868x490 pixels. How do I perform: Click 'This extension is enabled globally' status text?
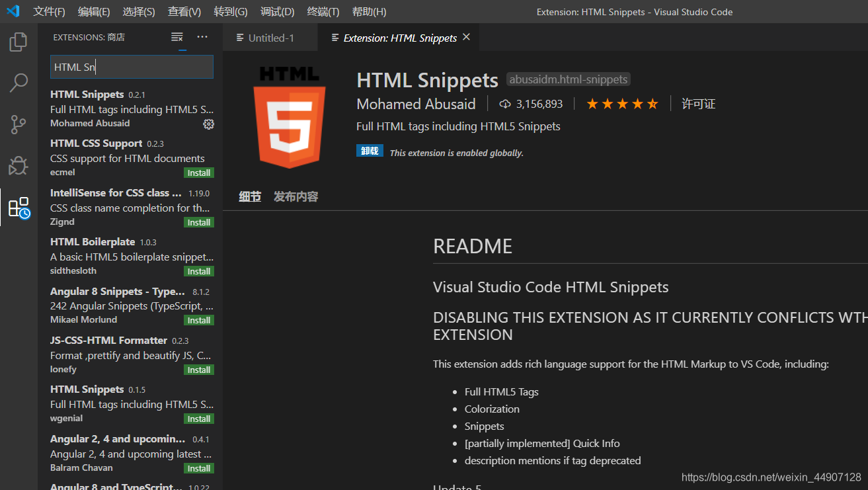tap(456, 153)
